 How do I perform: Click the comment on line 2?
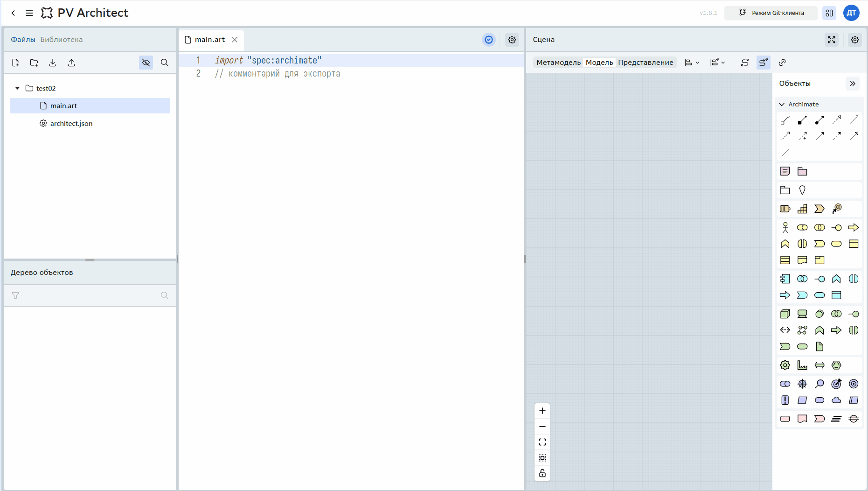pyautogui.click(x=278, y=73)
